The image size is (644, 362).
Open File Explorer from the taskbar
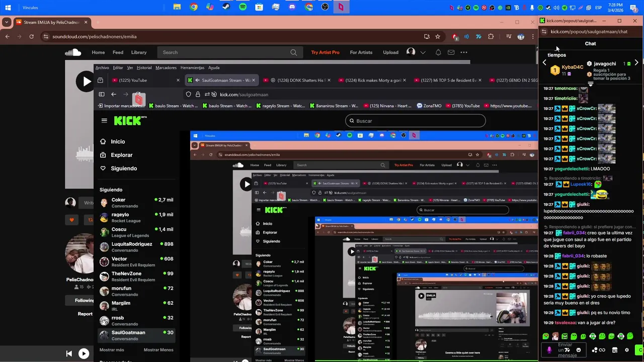click(177, 7)
